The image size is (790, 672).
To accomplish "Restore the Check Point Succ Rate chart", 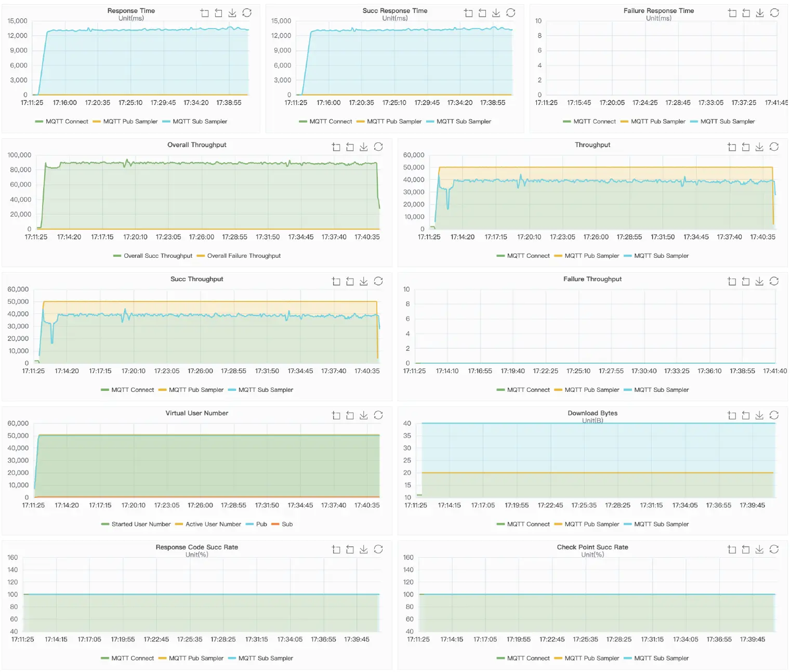I will pos(774,549).
